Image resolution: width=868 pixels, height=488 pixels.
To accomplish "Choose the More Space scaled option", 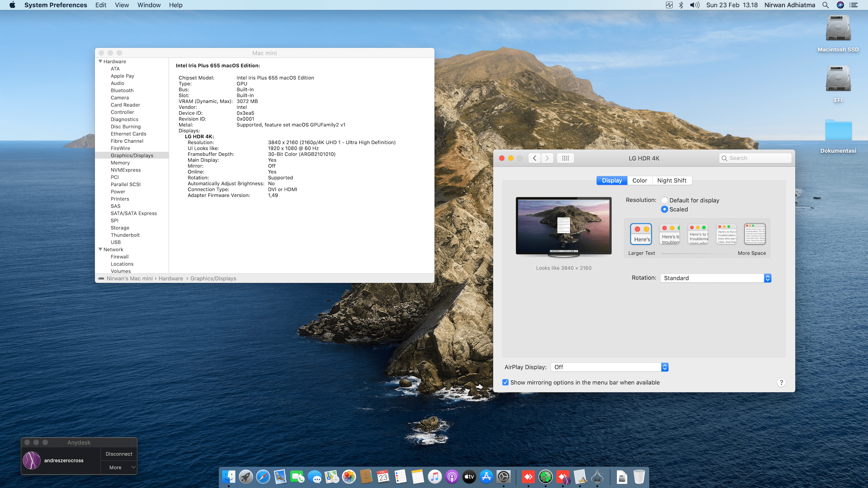I will pyautogui.click(x=755, y=234).
